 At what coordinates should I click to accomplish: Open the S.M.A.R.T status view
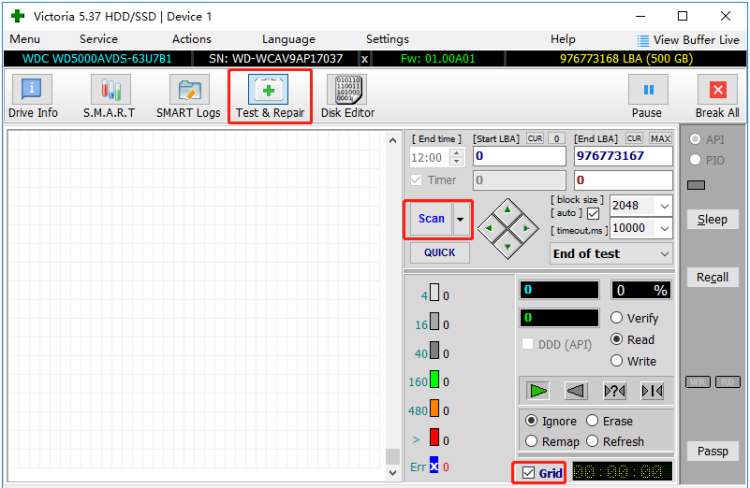[x=109, y=97]
